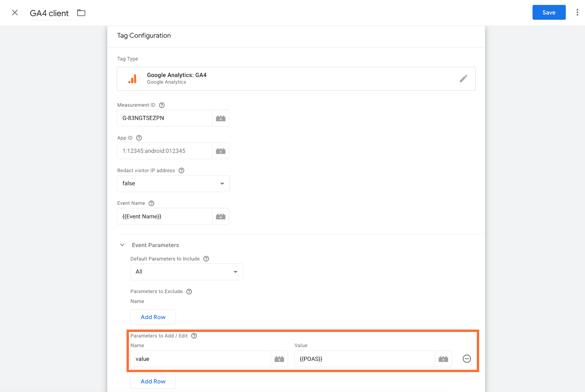
Task: Add Row under Parameters to Exclude
Action: coord(153,317)
